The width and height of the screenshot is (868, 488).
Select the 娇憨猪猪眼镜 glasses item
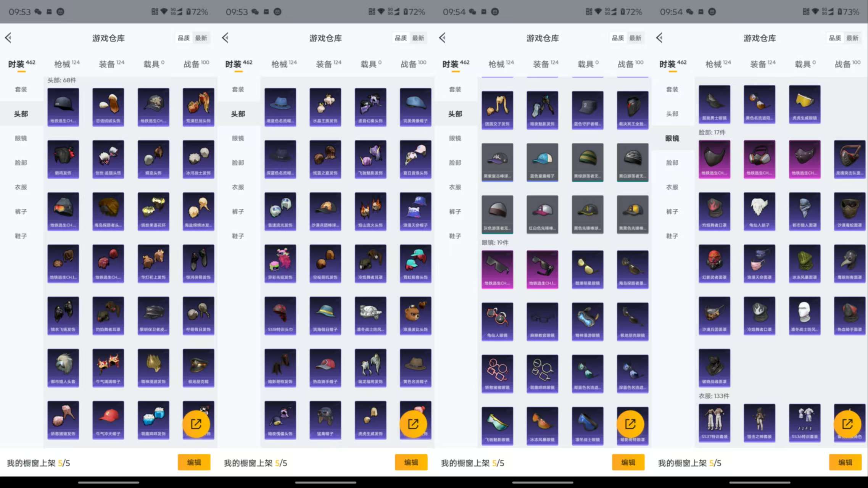coord(497,374)
